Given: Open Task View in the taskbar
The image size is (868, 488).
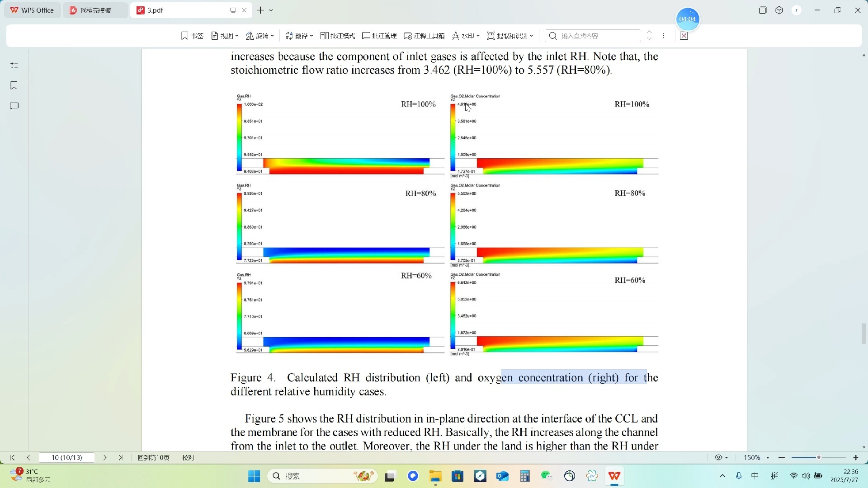Looking at the screenshot, I should pos(390,476).
